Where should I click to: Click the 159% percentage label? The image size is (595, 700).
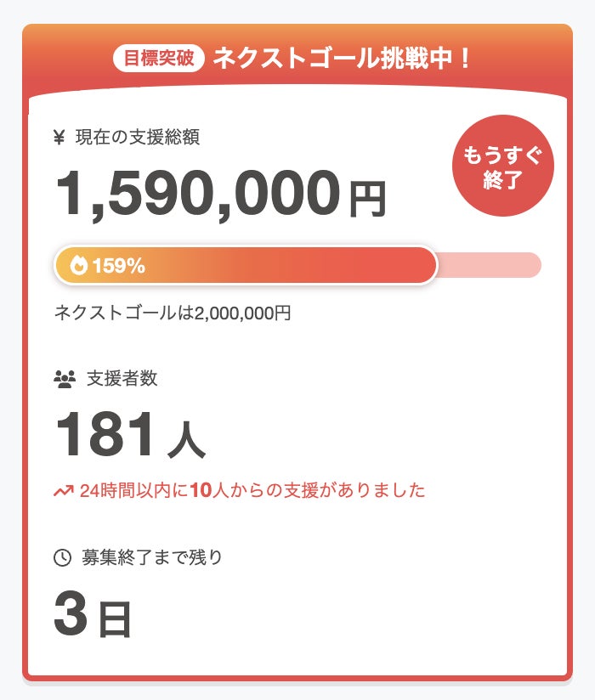coord(118,266)
